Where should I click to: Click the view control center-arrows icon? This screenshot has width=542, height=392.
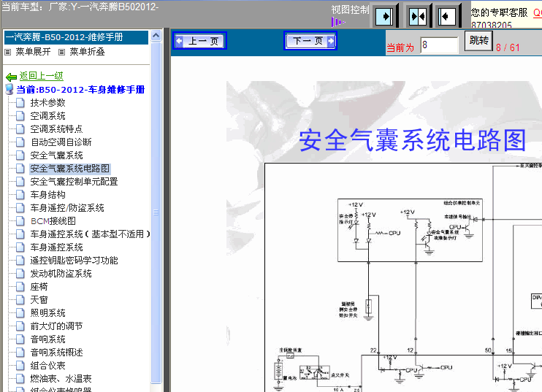[x=418, y=16]
